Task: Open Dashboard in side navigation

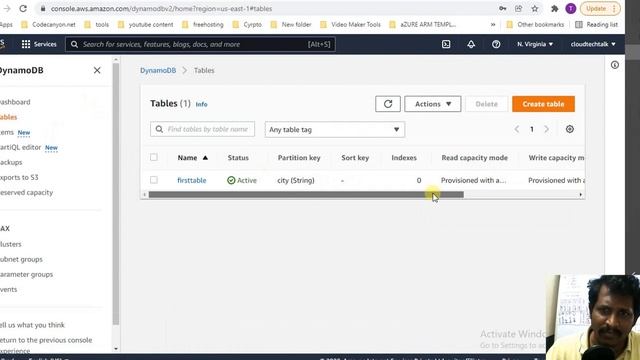Action: pos(15,102)
